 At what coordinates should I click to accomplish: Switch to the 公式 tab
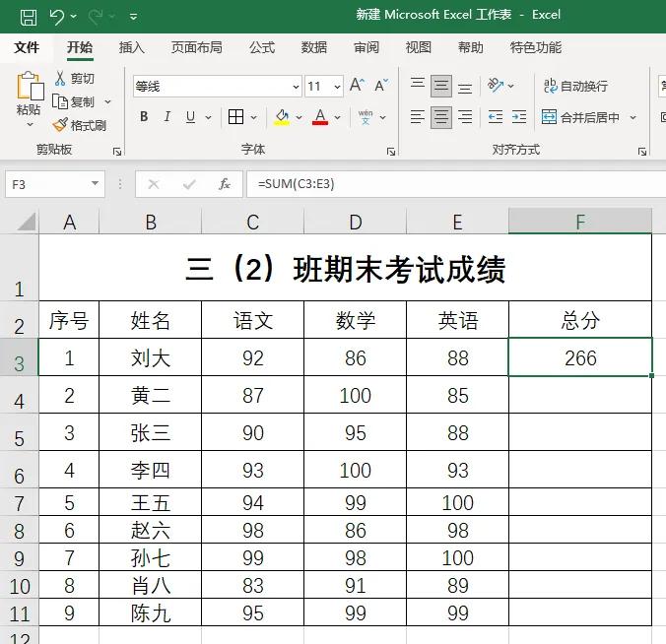[262, 47]
